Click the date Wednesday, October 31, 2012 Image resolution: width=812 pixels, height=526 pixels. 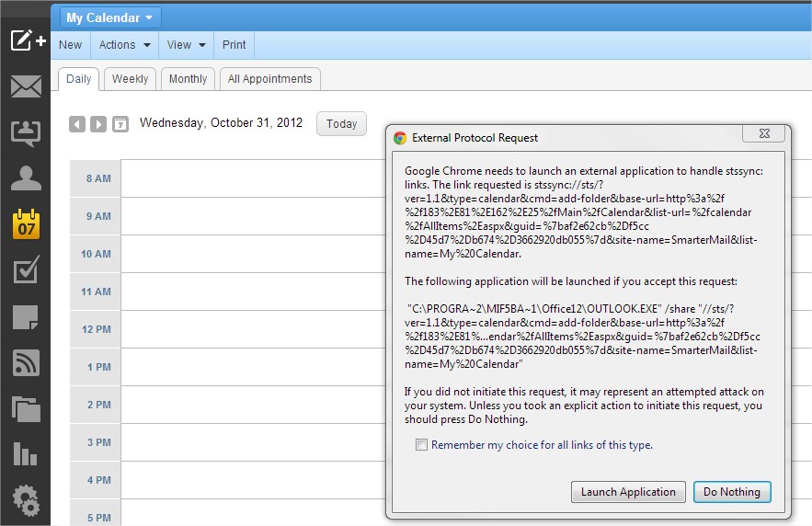(221, 123)
